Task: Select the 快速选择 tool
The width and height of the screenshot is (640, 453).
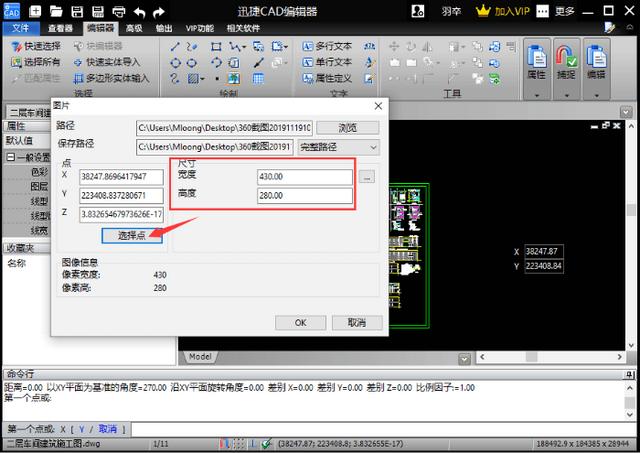Action: [36, 46]
